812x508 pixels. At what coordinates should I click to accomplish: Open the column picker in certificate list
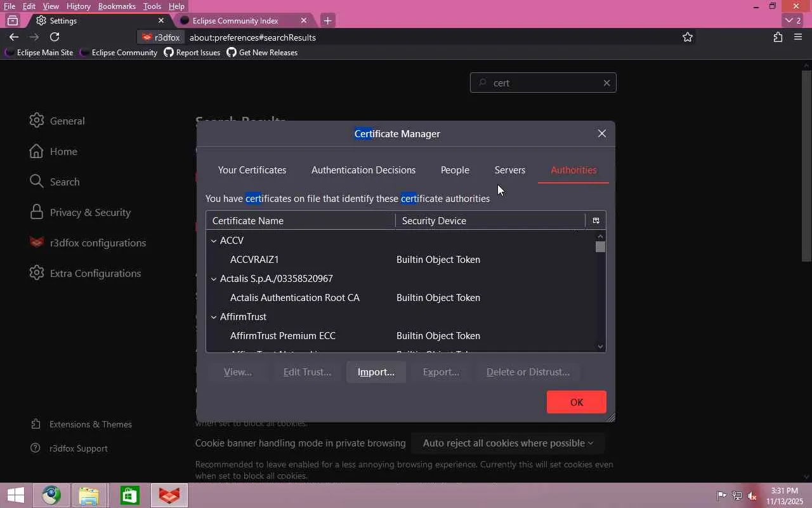pos(596,220)
